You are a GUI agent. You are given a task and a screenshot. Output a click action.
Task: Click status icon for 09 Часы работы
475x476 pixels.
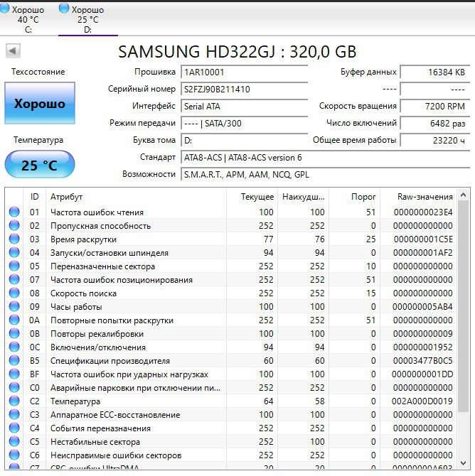[14, 306]
